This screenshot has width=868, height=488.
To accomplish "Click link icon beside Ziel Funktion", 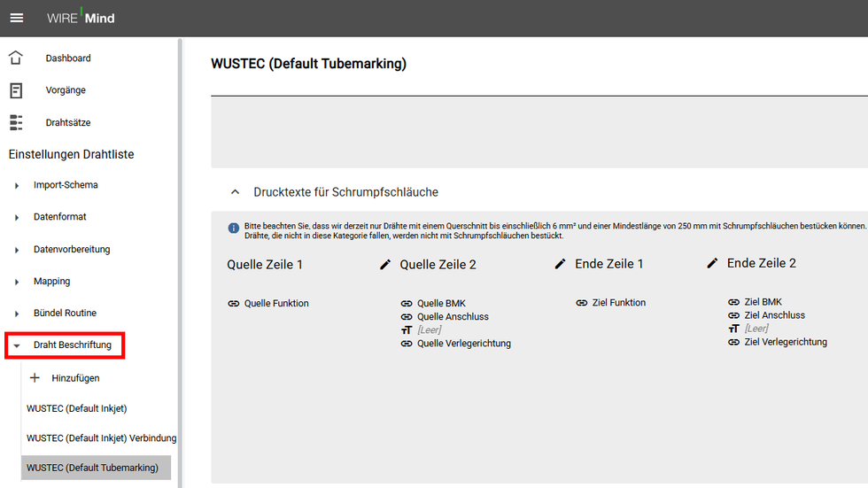I will pos(581,303).
